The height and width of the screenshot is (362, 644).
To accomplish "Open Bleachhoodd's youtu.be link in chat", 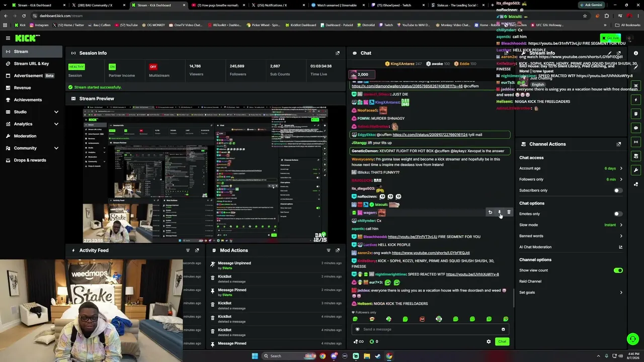I will coord(413,237).
